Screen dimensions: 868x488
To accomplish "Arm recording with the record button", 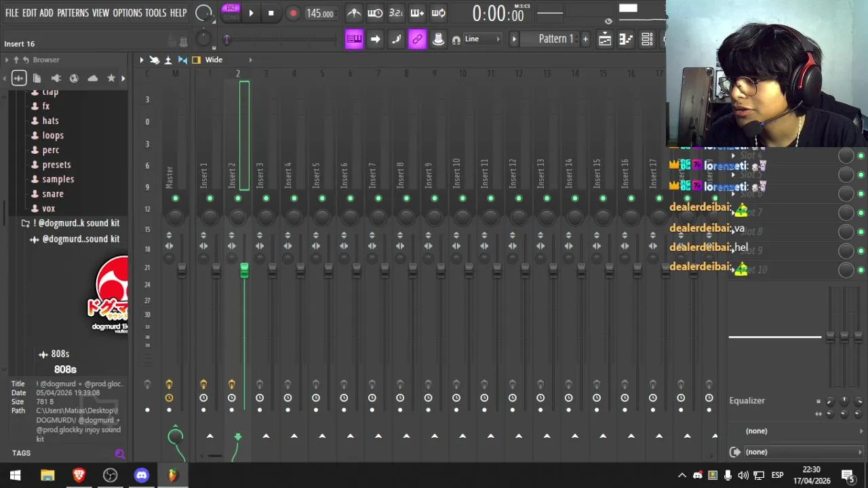I will (x=293, y=13).
